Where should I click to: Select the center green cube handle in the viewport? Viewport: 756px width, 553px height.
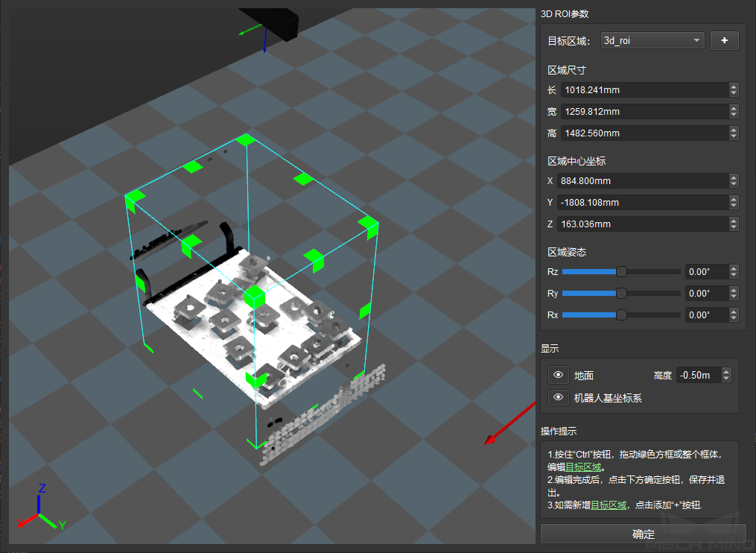[254, 297]
